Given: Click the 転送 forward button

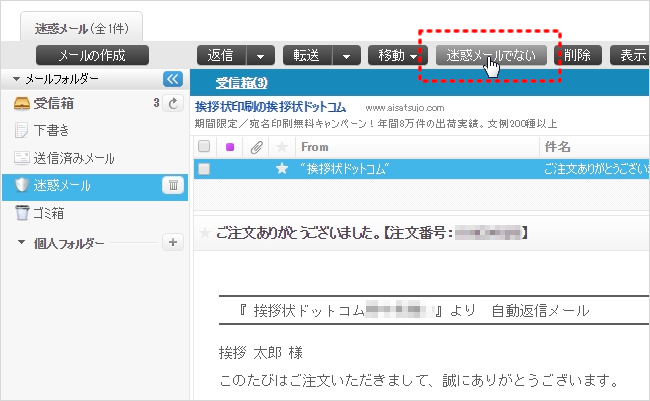Looking at the screenshot, I should coord(307,55).
